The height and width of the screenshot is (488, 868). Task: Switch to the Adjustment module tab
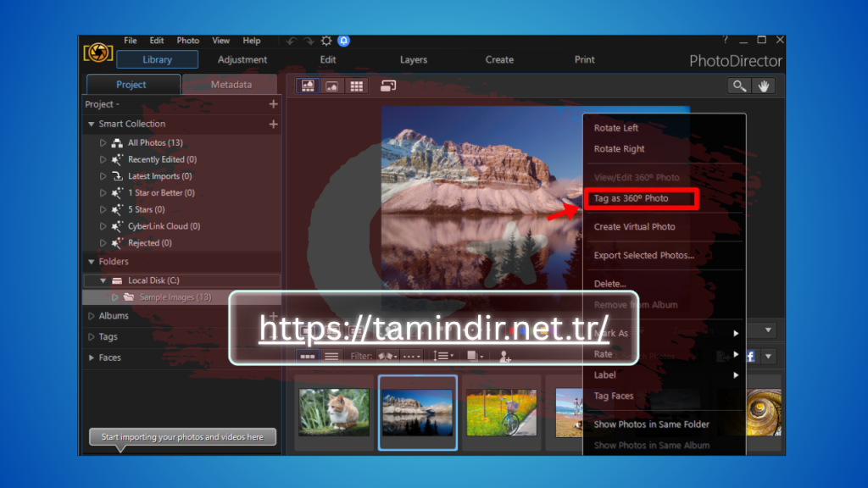tap(242, 60)
